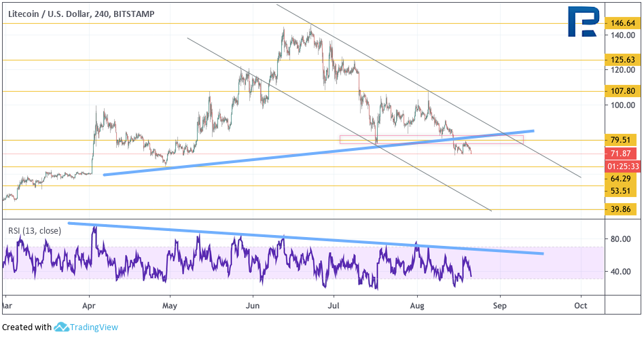Image resolution: width=644 pixels, height=339 pixels.
Task: Select the 64.29 support level label
Action: (x=621, y=179)
